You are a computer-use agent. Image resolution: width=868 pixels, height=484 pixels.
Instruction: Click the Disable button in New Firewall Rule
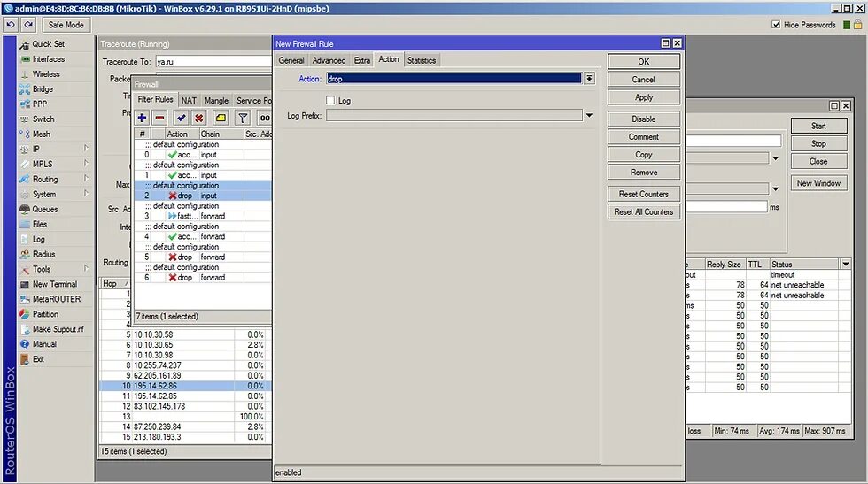coord(644,119)
